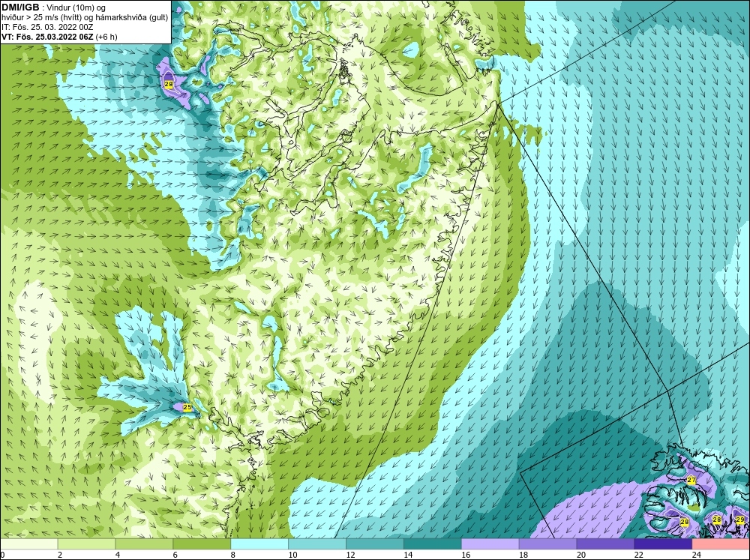Click the DMI/IGB title text

pyautogui.click(x=20, y=7)
